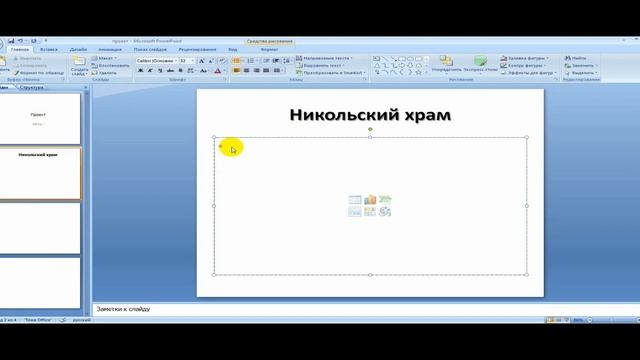Click Reset (Восстановить) slide button

(111, 65)
